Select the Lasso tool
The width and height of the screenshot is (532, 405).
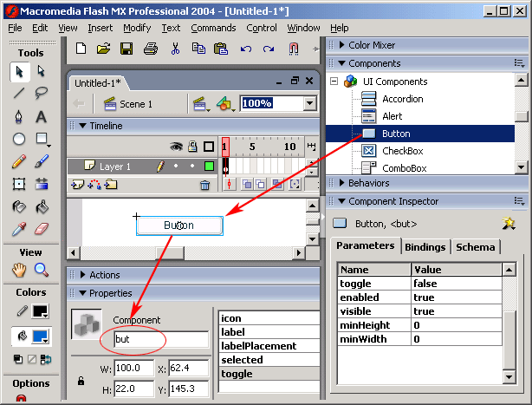point(42,93)
